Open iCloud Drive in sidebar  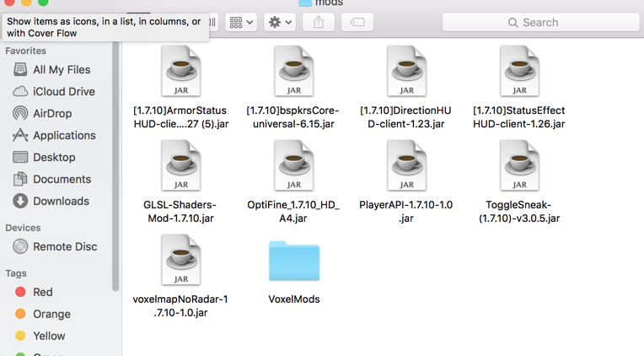(56, 91)
